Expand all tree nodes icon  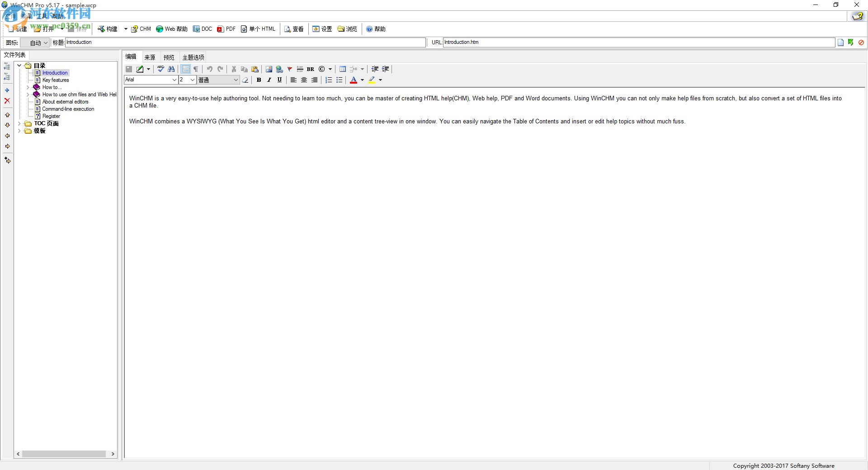click(7, 66)
